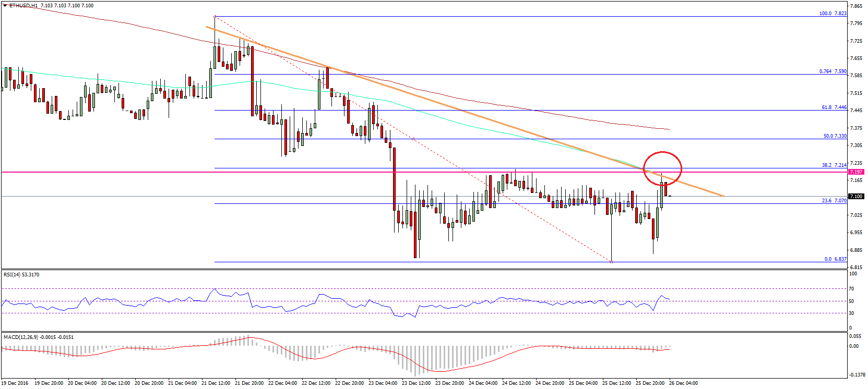Image resolution: width=868 pixels, height=389 pixels.
Task: Click the 7.725 price scale value
Action: pyautogui.click(x=856, y=41)
